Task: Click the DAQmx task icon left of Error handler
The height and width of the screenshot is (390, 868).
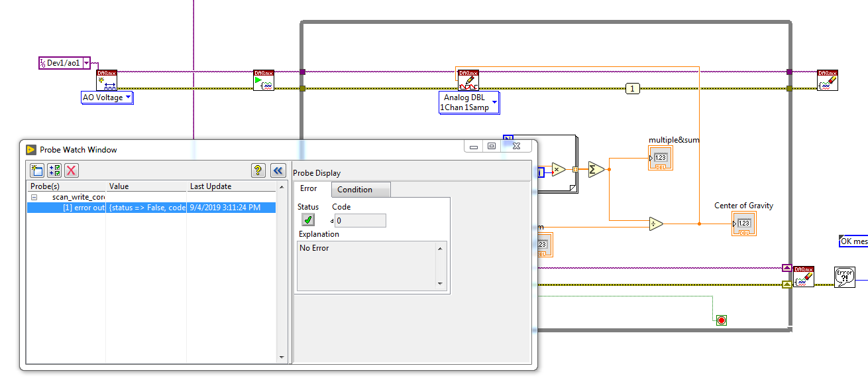Action: point(804,277)
